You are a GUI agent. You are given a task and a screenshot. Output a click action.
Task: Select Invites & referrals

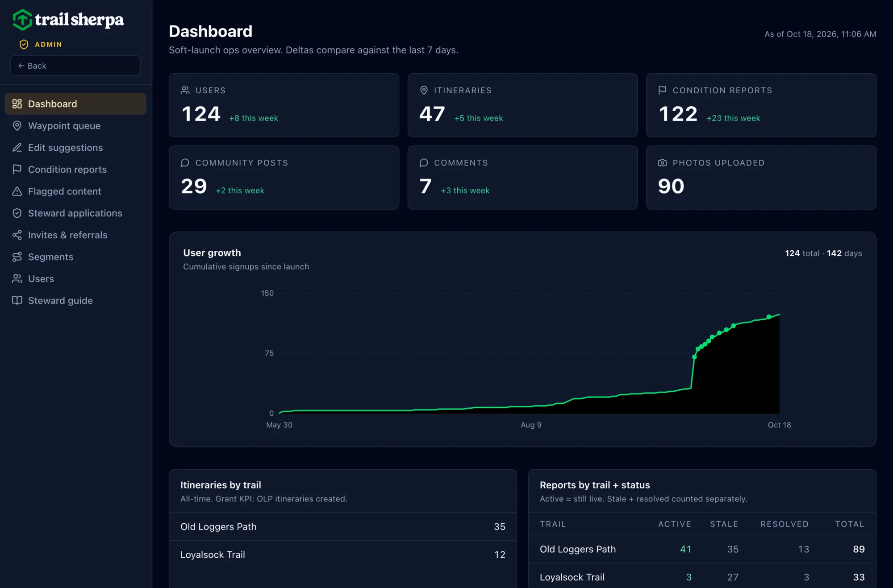pos(75,235)
